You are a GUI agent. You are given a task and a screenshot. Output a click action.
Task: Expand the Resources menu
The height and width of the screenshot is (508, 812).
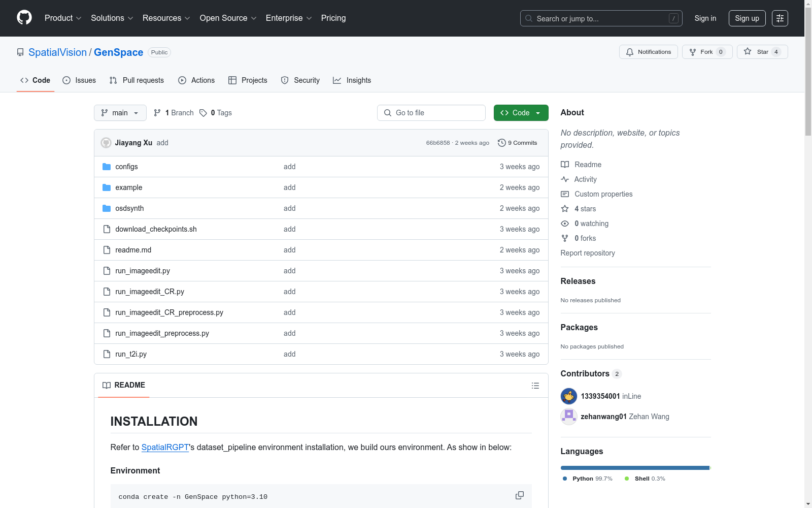[166, 18]
